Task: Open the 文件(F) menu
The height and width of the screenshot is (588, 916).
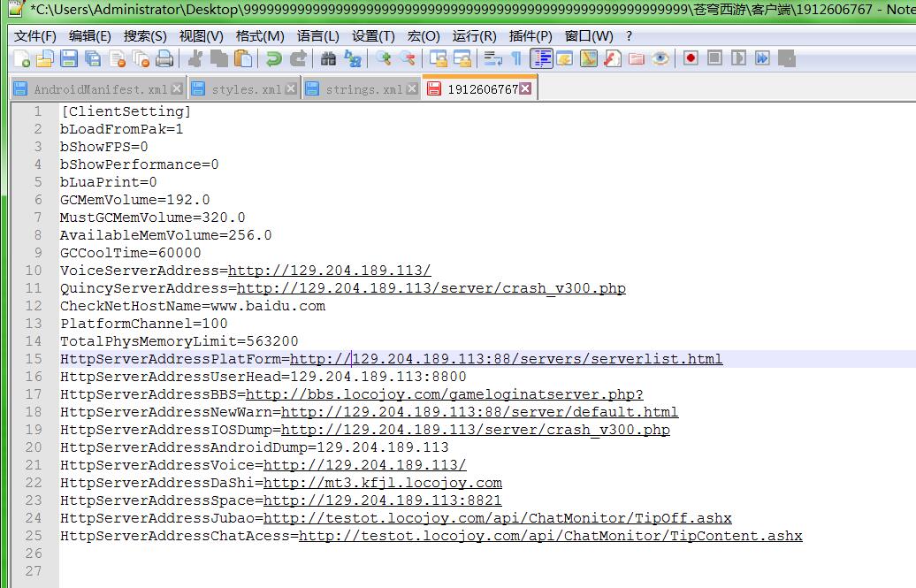Action: click(x=35, y=36)
